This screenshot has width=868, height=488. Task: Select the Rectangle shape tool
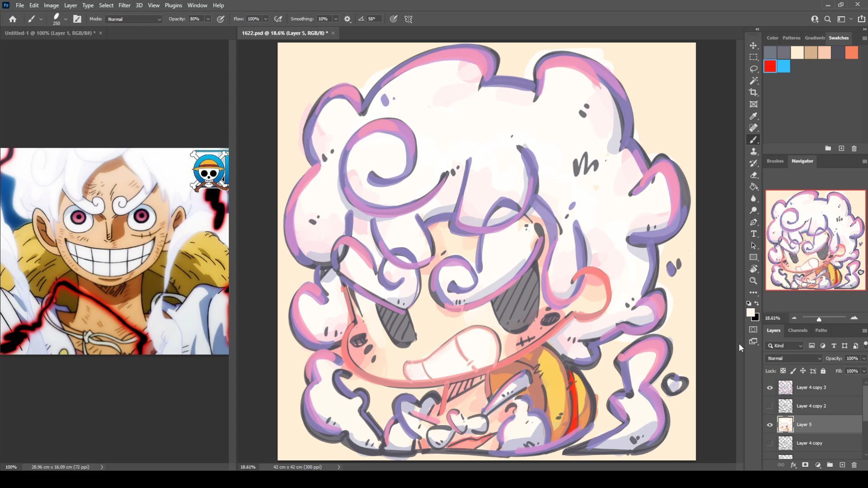click(754, 257)
